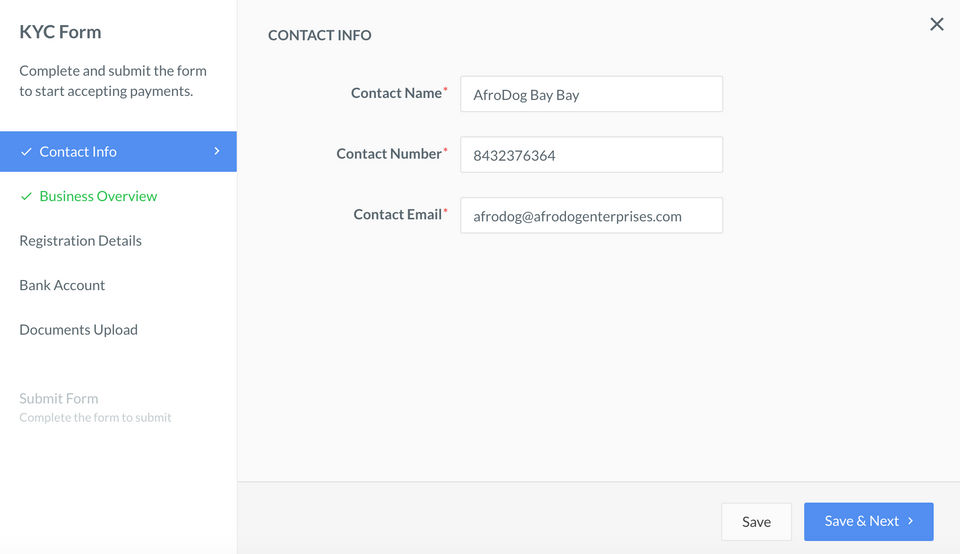Click the Contact Name label

[x=396, y=93]
